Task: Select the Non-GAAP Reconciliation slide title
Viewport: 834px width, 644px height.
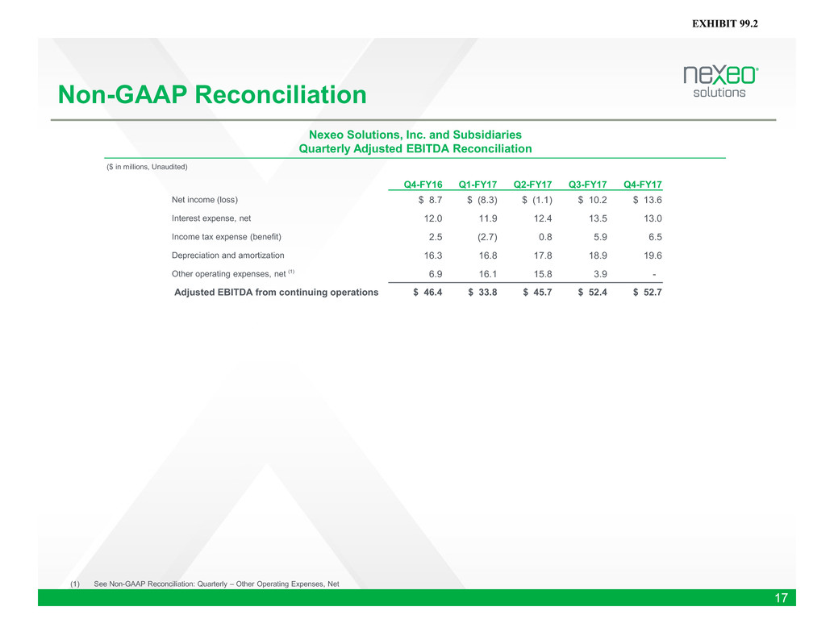Action: [x=207, y=96]
